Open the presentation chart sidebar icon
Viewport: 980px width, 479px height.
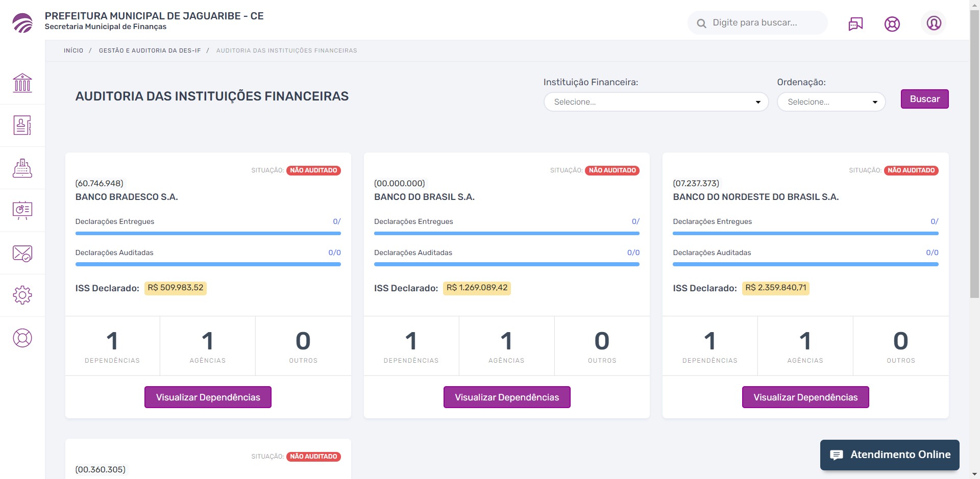(22, 210)
